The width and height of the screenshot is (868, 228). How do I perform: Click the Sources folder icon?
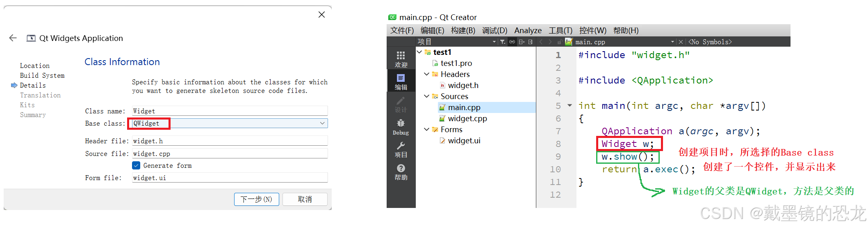[435, 97]
